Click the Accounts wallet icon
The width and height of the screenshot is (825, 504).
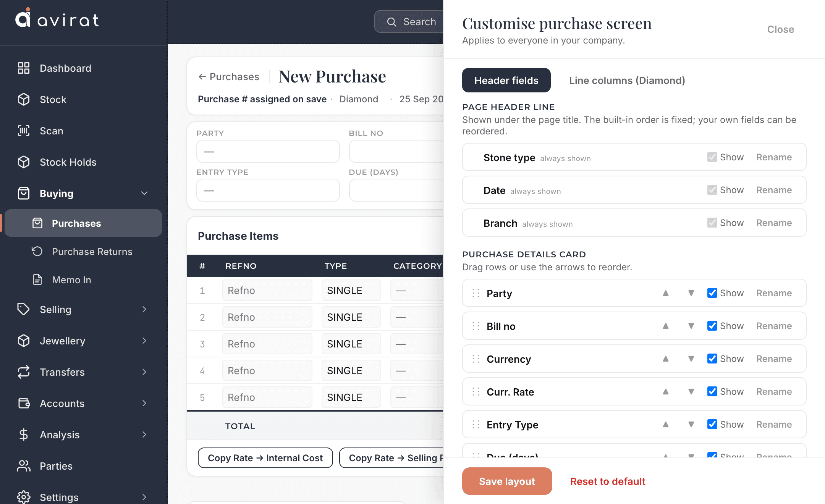[24, 404]
